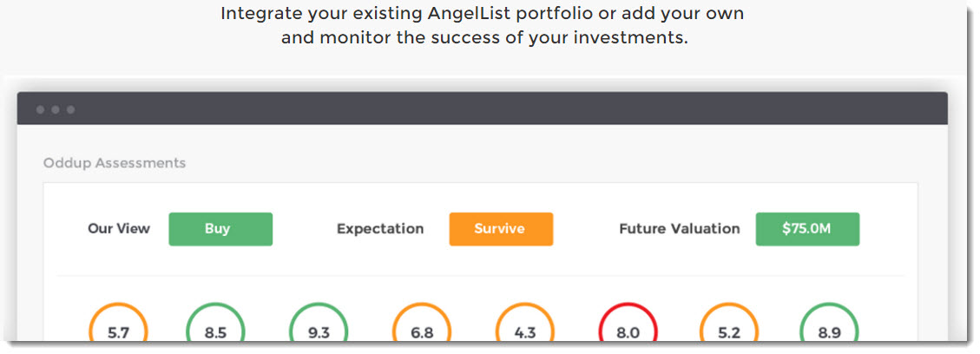
Task: Click the orange Survive button
Action: pyautogui.click(x=500, y=229)
